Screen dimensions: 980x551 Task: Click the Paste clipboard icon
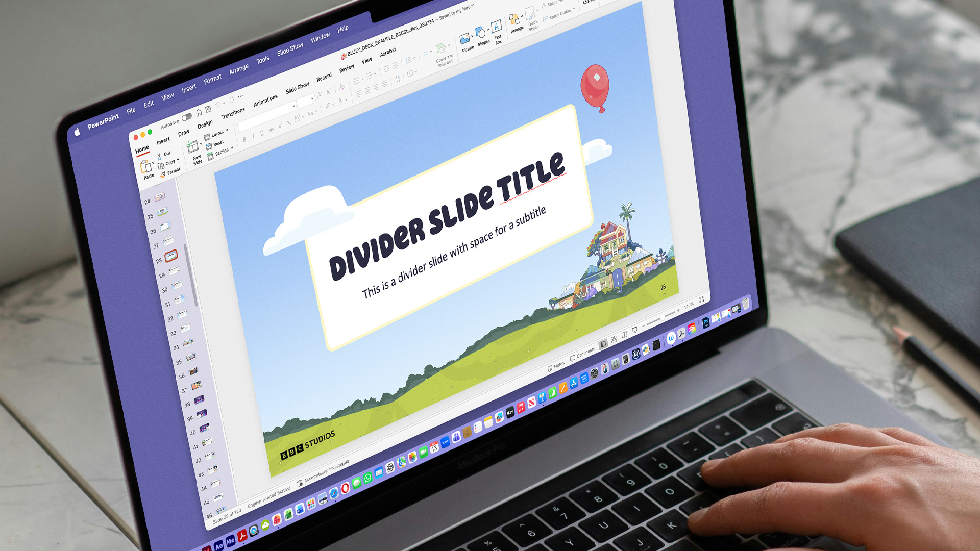click(146, 166)
